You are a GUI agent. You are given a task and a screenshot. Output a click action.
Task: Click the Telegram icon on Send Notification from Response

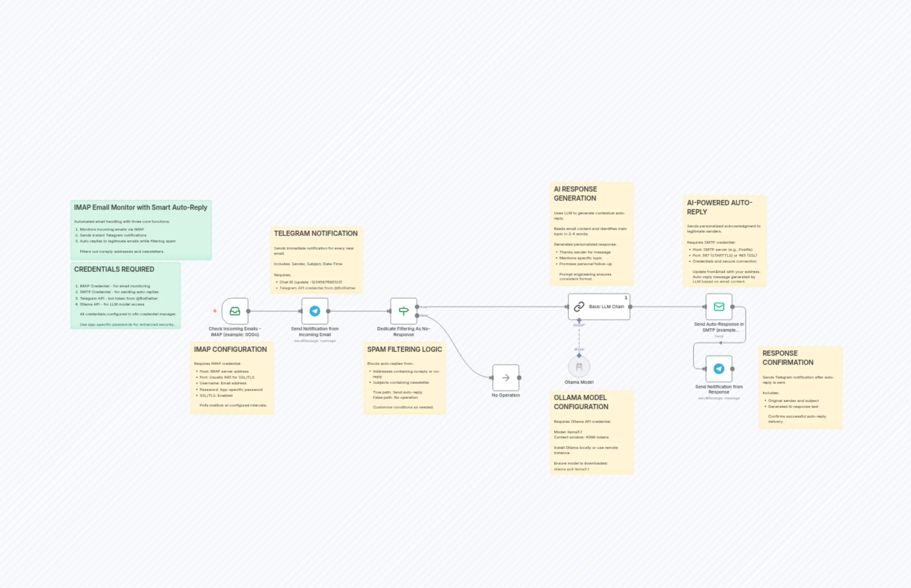tap(719, 369)
